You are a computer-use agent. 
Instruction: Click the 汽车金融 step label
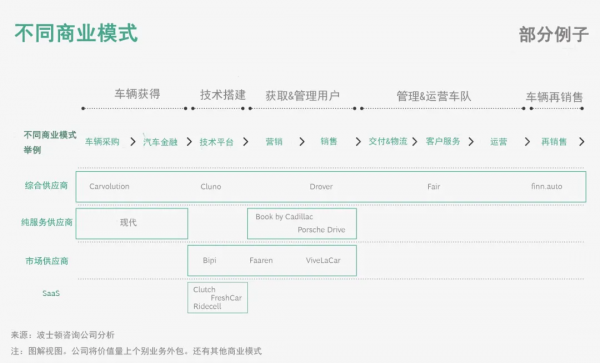(160, 142)
